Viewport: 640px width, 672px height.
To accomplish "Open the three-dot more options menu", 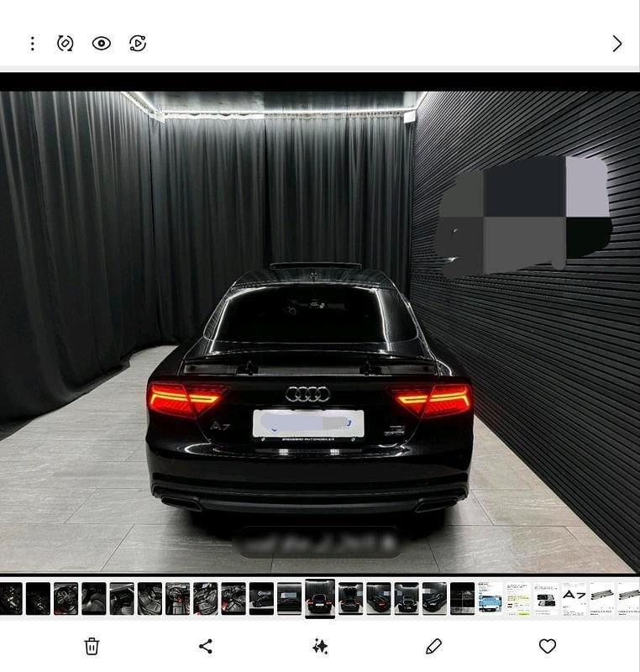I will coord(33,44).
